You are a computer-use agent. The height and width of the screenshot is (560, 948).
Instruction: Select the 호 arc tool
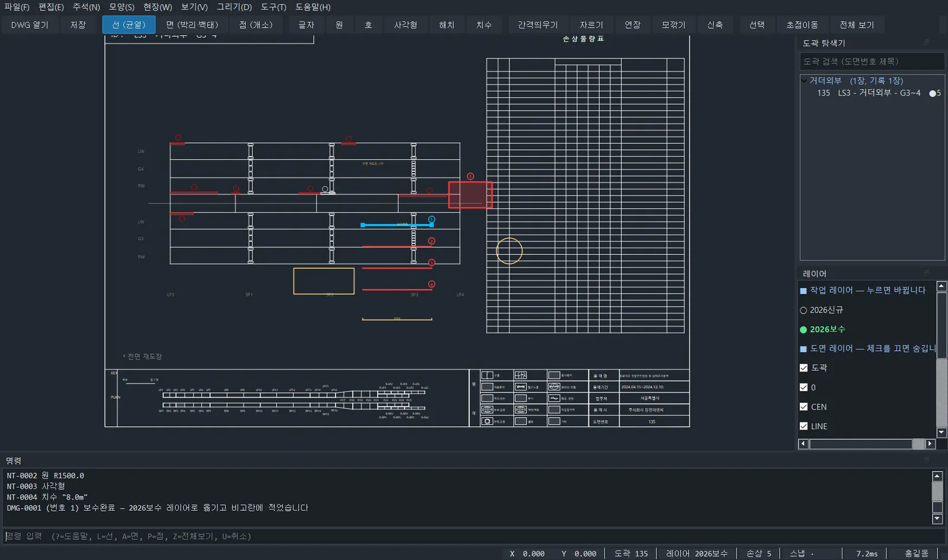[369, 25]
